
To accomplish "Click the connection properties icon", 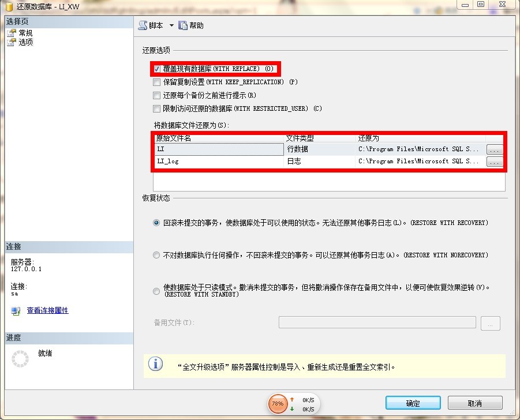I will 16,311.
